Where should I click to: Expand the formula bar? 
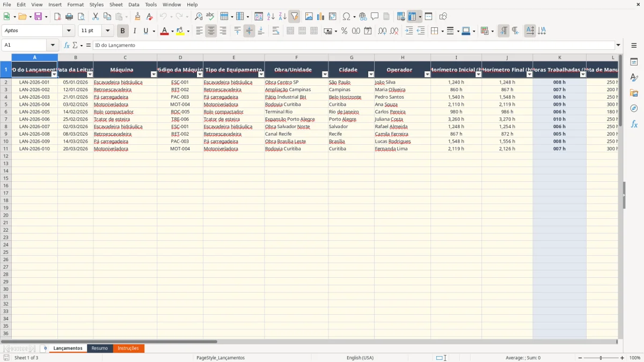(x=618, y=46)
